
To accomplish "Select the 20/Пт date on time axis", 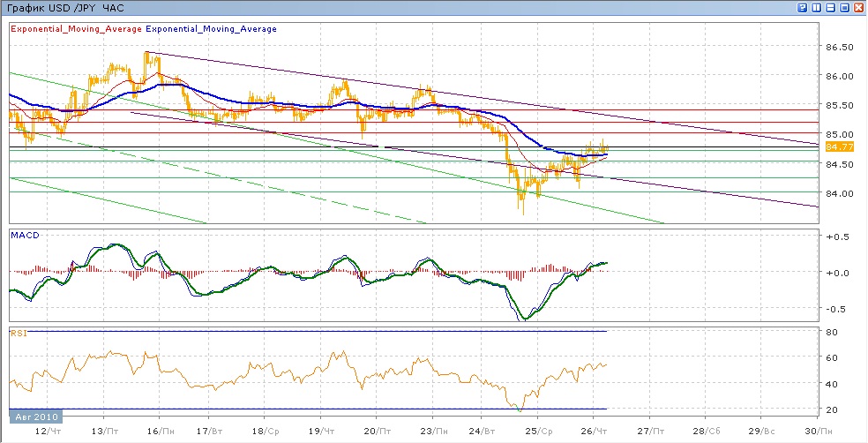I will pos(381,431).
